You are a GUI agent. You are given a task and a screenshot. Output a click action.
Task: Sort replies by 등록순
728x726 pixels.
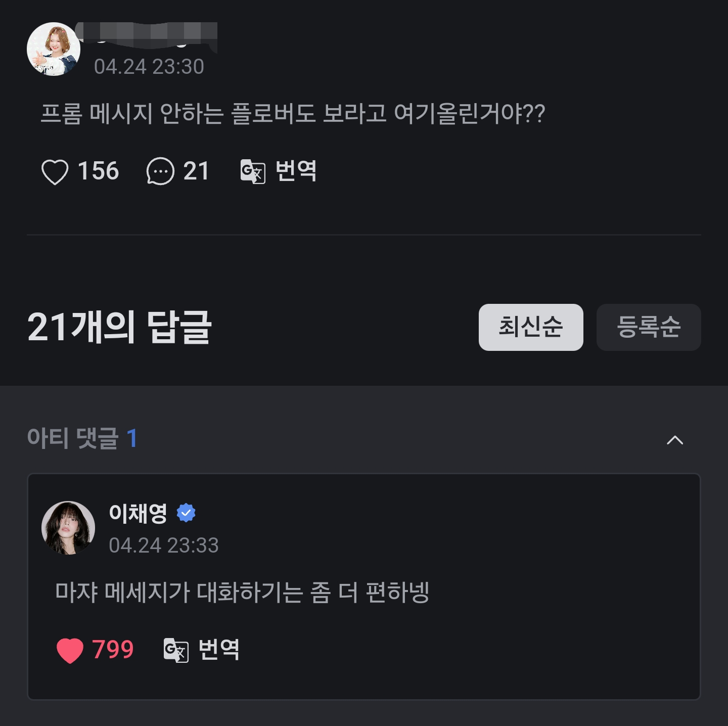tap(649, 327)
